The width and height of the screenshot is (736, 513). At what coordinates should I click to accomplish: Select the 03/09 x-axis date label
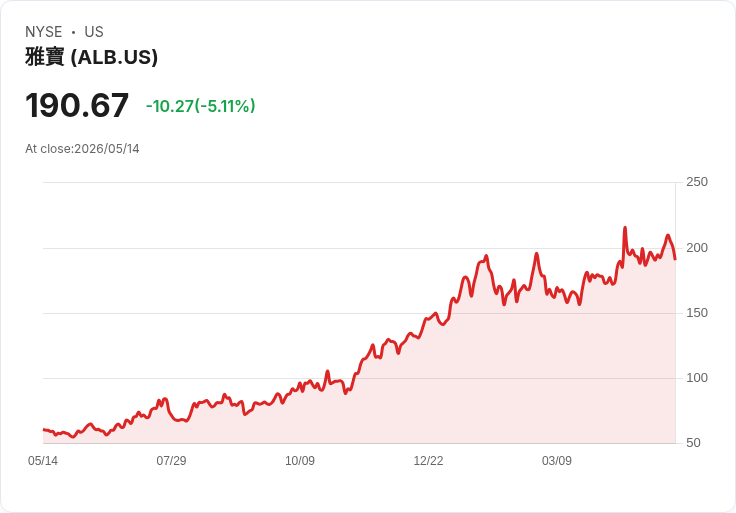coord(557,460)
